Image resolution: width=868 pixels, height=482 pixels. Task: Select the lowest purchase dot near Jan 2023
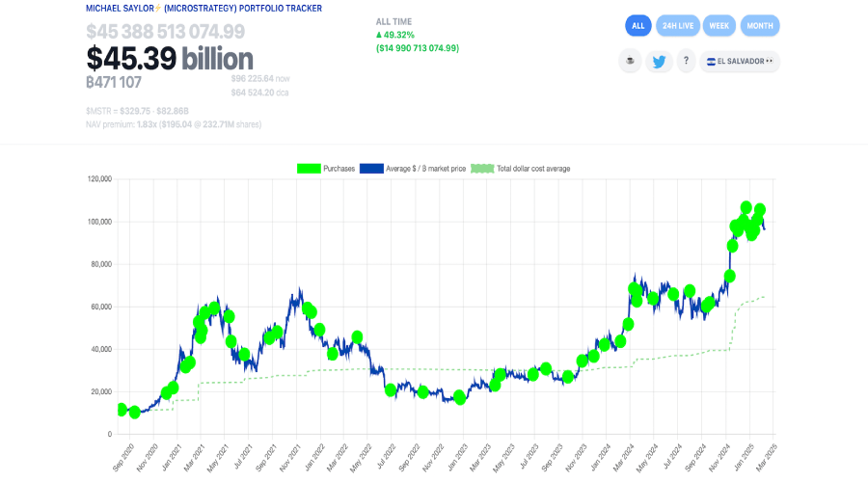459,397
